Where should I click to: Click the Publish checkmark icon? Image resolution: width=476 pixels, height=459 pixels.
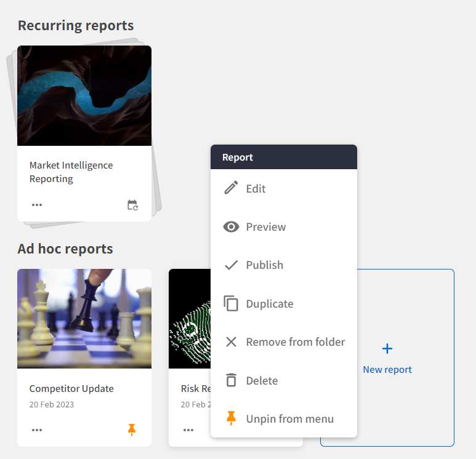tap(231, 265)
